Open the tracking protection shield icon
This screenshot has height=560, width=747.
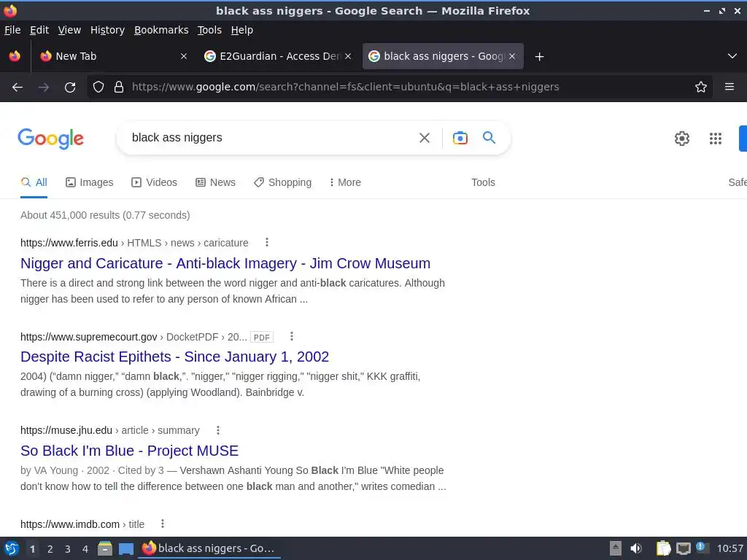[98, 87]
